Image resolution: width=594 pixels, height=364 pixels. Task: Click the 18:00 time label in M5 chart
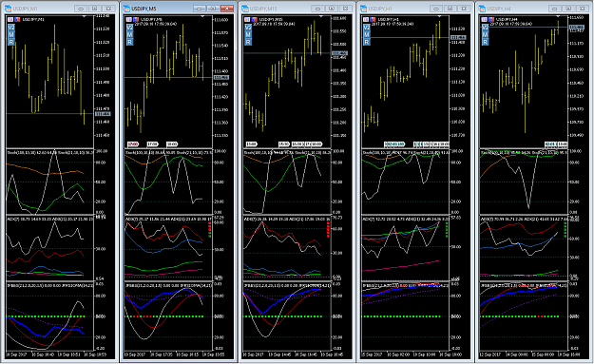(172, 144)
